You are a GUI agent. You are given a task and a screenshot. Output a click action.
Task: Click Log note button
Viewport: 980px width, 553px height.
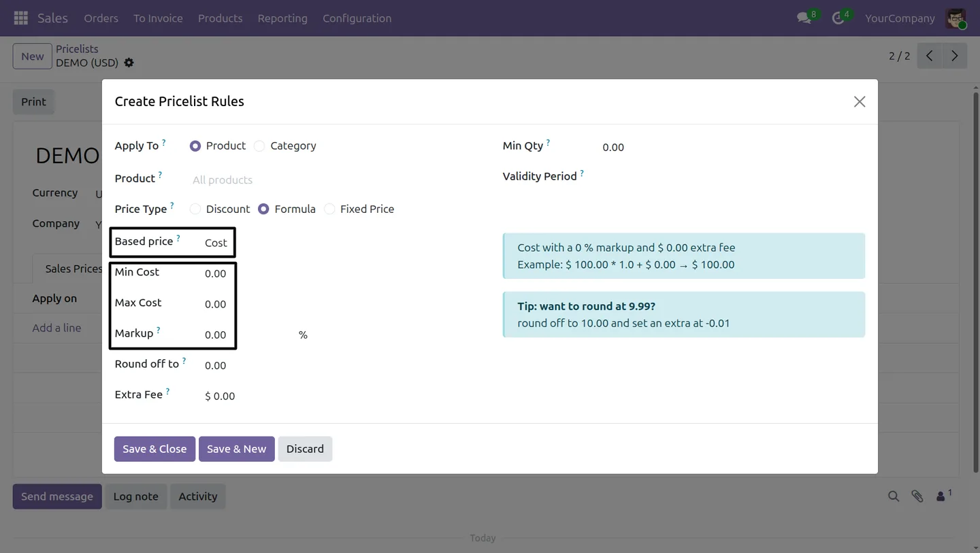click(x=135, y=497)
